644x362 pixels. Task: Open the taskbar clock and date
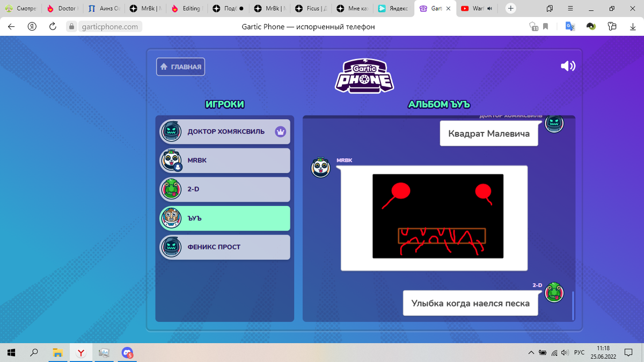[x=603, y=352]
